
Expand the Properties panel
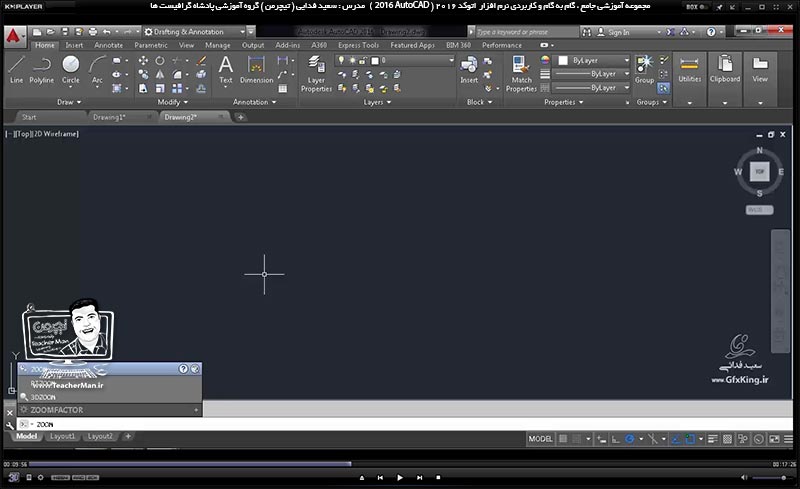click(x=564, y=102)
